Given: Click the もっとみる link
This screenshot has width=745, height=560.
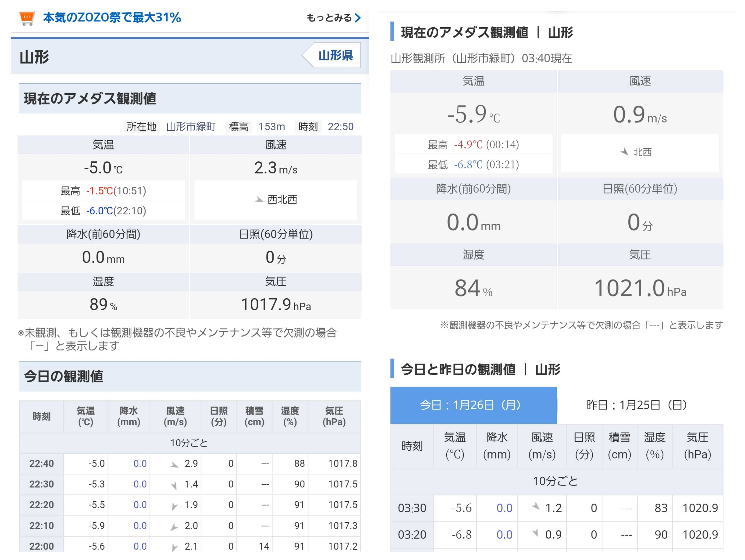Looking at the screenshot, I should tap(329, 17).
